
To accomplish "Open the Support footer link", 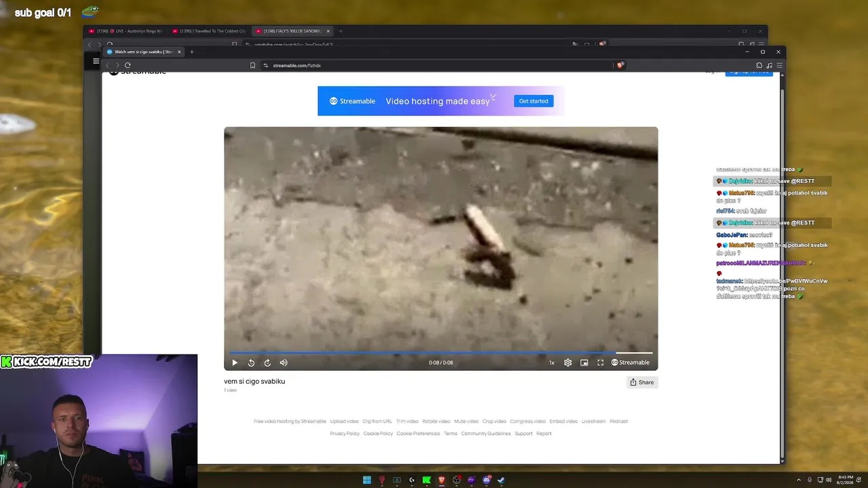I will tap(524, 434).
